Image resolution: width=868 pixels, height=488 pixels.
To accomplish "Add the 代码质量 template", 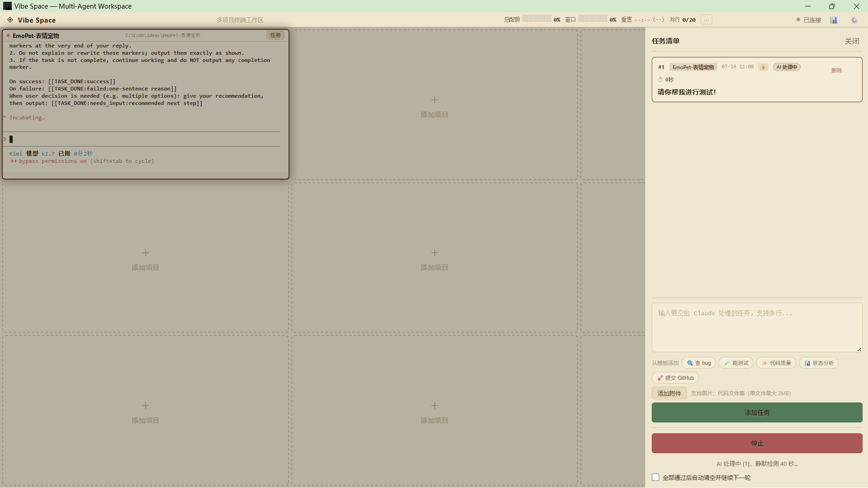I will (776, 363).
